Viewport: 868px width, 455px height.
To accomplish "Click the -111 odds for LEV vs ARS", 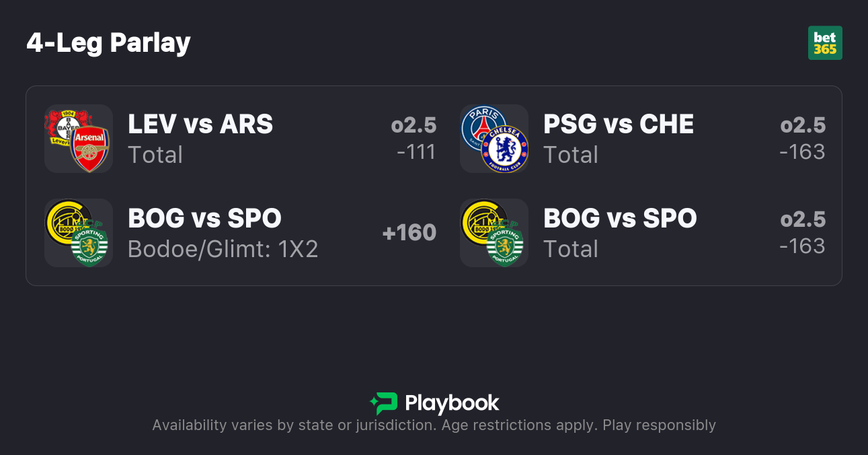I will point(416,152).
